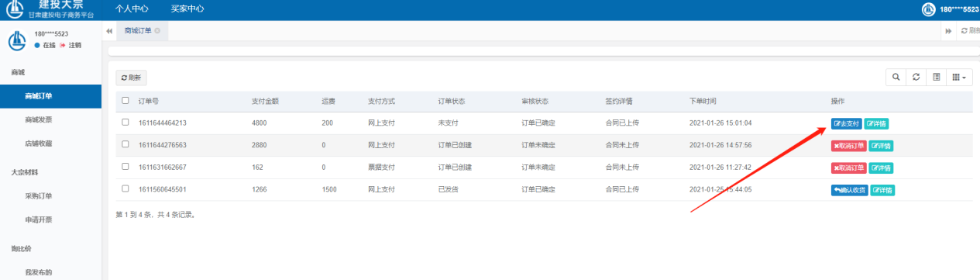The height and width of the screenshot is (280, 980).
Task: Click the 下单时间 column header
Action: point(703,102)
